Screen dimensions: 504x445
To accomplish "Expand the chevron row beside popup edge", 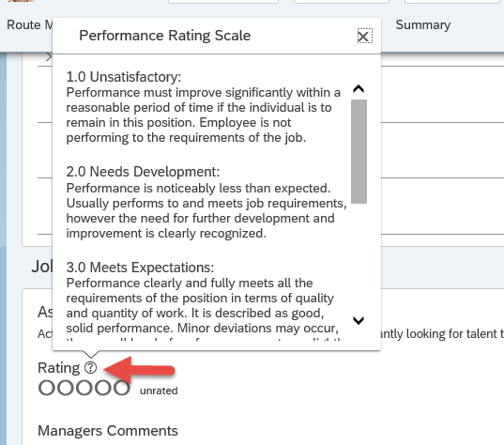I will (49, 57).
